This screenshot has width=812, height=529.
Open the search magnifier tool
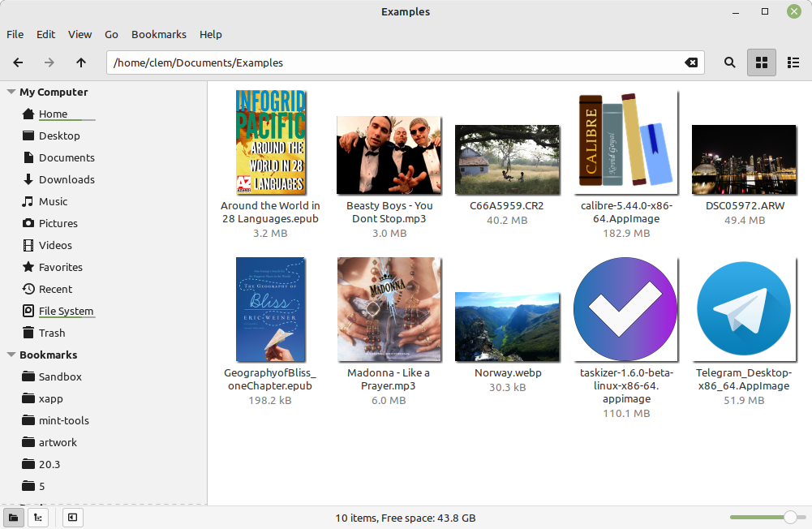(729, 62)
